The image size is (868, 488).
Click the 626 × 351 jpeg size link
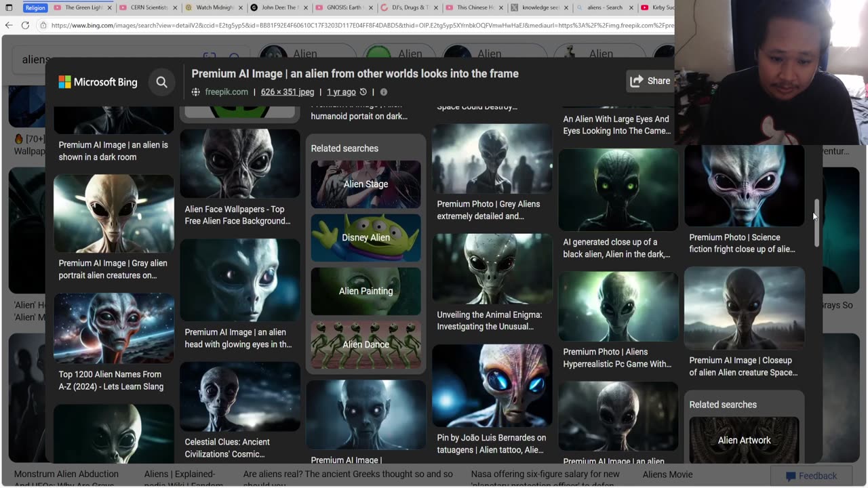[288, 92]
